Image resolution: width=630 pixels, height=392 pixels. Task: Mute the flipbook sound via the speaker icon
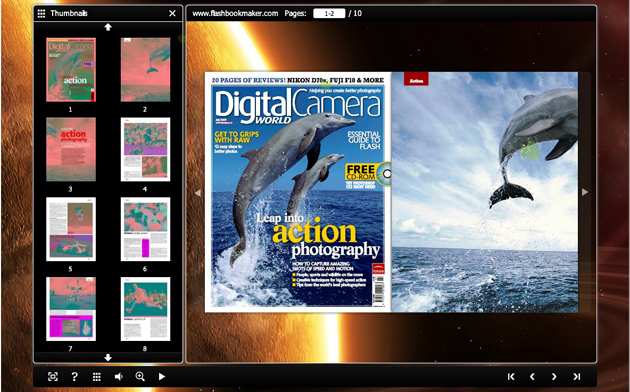[118, 376]
